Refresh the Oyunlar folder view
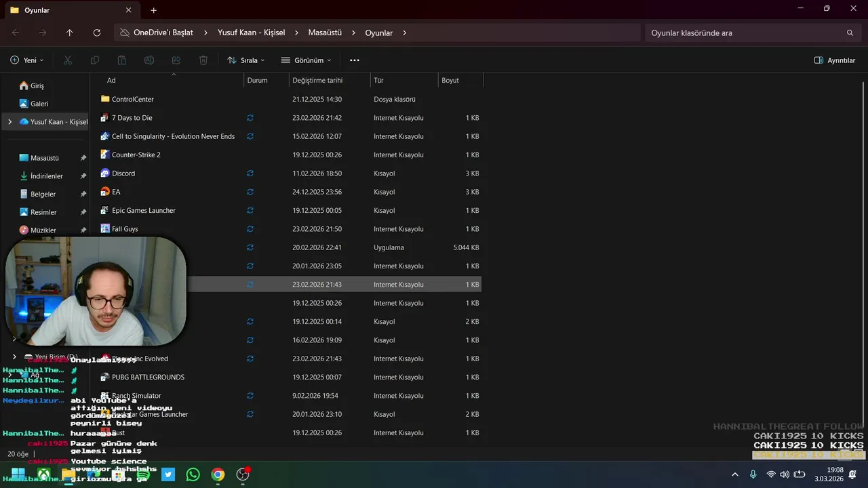The image size is (868, 488). (97, 33)
